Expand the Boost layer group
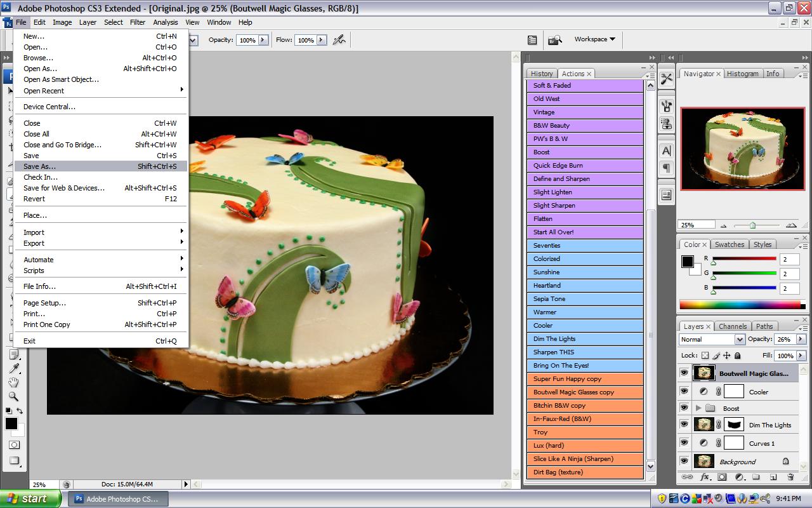This screenshot has height=508, width=812. click(698, 408)
